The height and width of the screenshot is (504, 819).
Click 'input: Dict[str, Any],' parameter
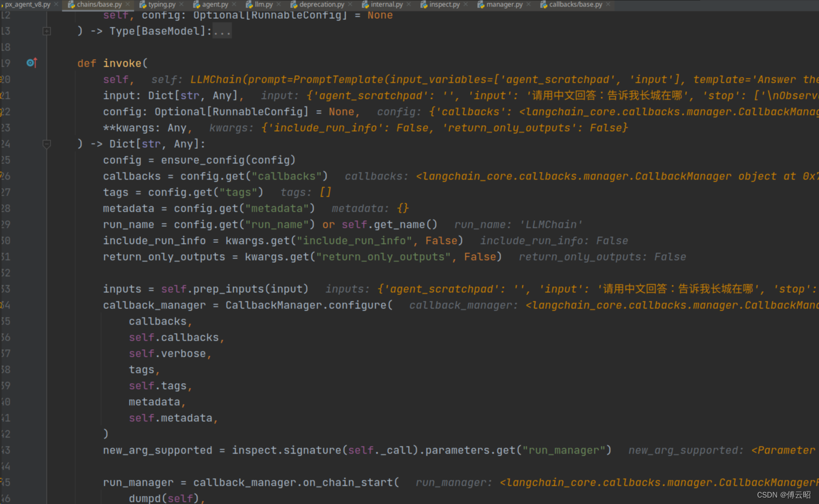click(x=174, y=96)
